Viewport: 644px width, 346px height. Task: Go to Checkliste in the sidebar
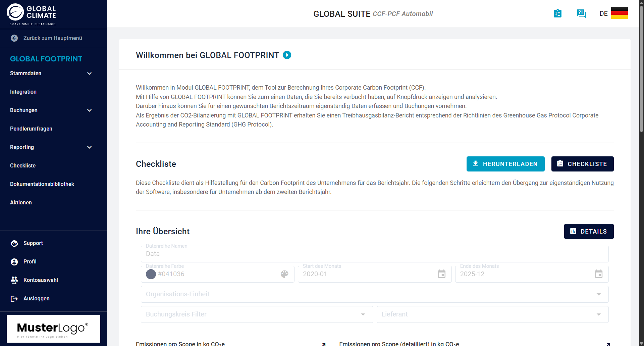pyautogui.click(x=23, y=166)
